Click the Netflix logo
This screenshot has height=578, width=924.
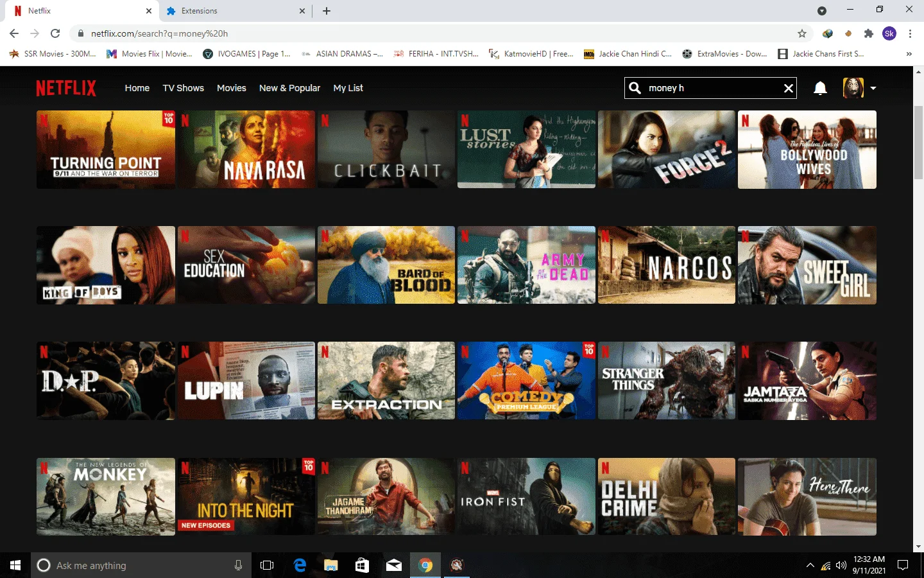point(66,88)
